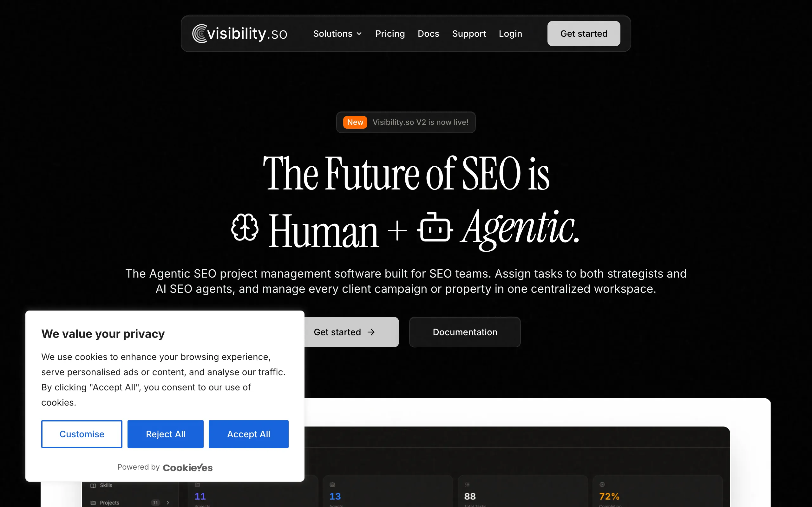Click the arrow icon in Get started
The height and width of the screenshot is (507, 812).
pos(371,332)
